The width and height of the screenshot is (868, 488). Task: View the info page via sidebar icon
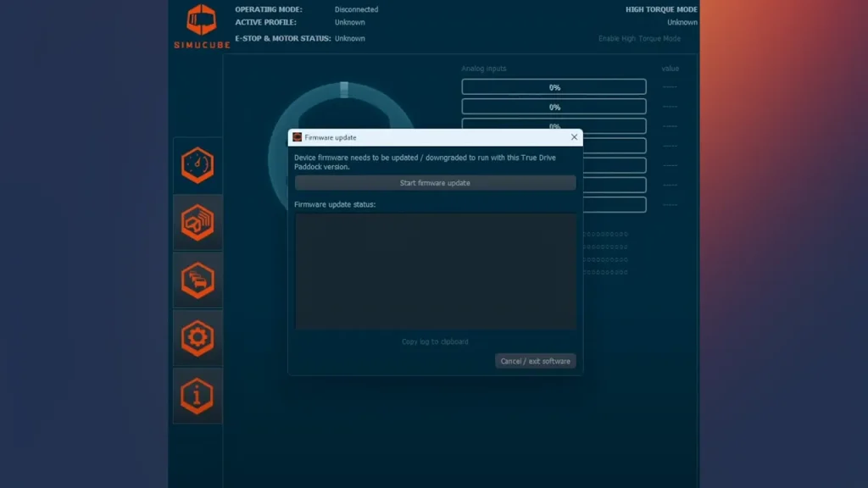198,395
